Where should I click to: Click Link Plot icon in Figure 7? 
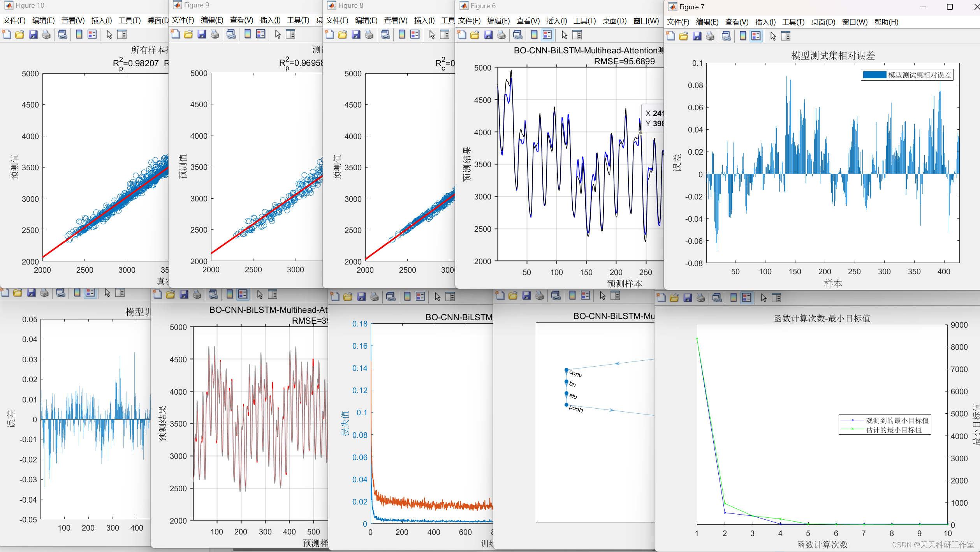(727, 36)
